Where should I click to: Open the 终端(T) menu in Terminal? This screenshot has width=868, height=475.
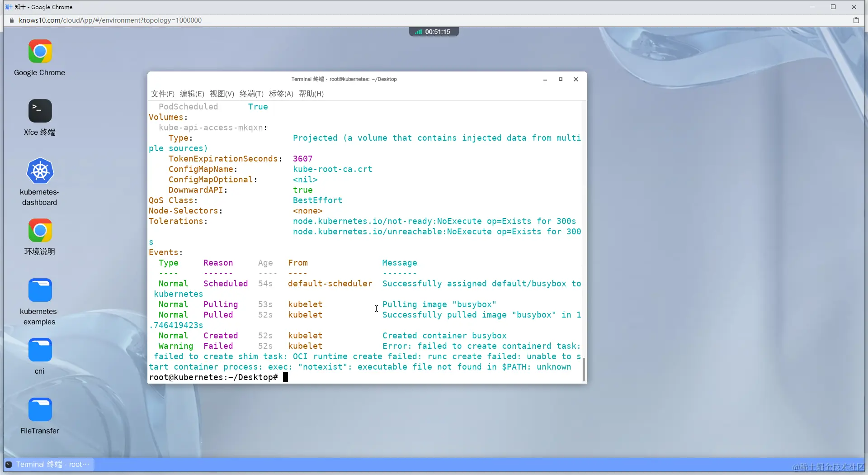coord(251,94)
